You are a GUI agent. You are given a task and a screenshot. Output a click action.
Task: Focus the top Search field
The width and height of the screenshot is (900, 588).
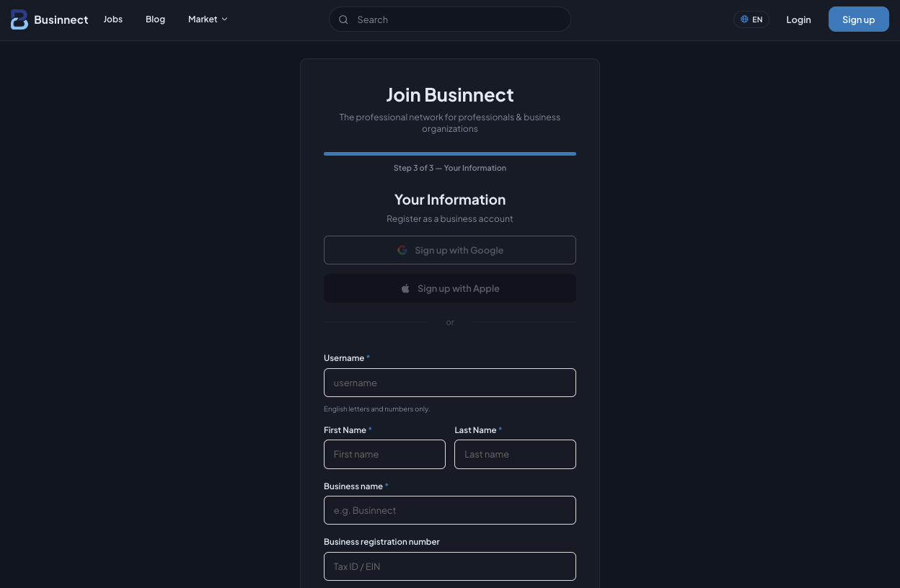[449, 19]
